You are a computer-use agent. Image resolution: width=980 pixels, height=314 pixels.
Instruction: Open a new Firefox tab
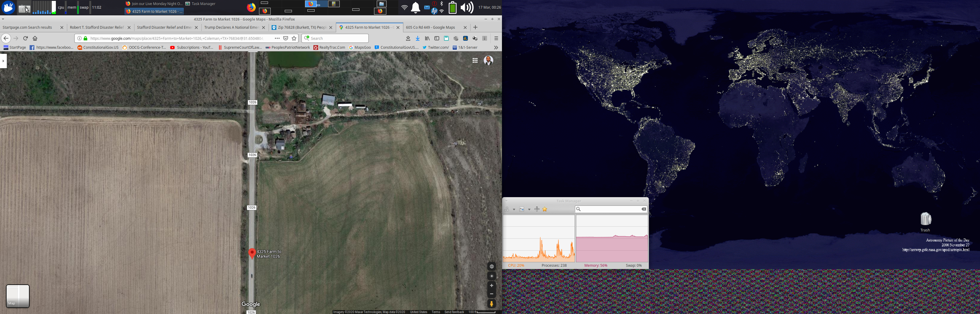[x=475, y=28]
